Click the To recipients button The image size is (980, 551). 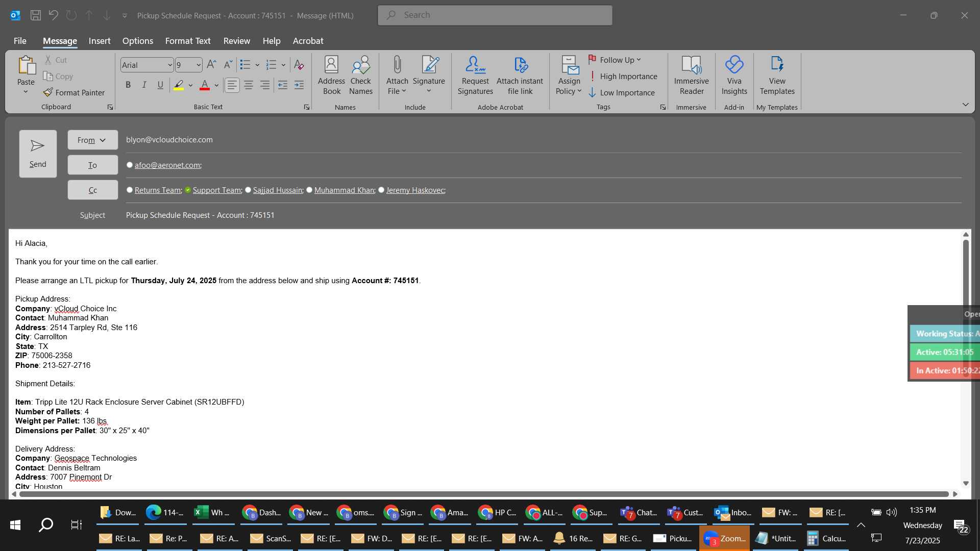click(92, 165)
